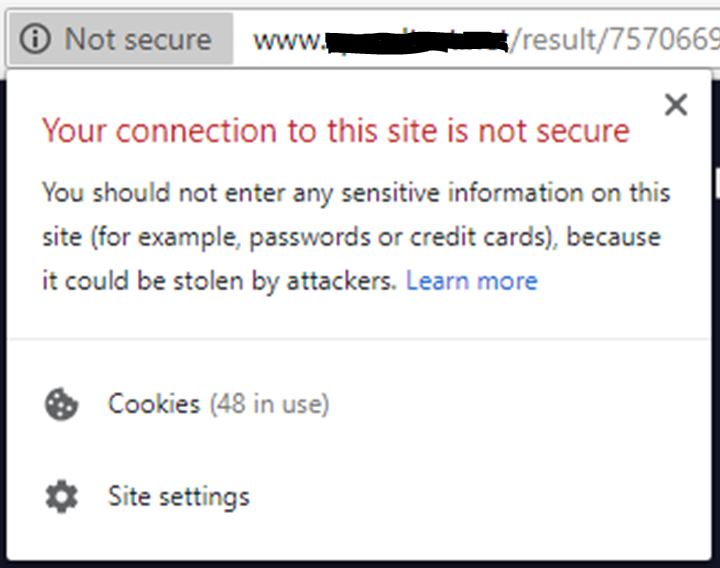The width and height of the screenshot is (720, 568).
Task: Click the "You should not enter" warning line
Action: tap(356, 192)
